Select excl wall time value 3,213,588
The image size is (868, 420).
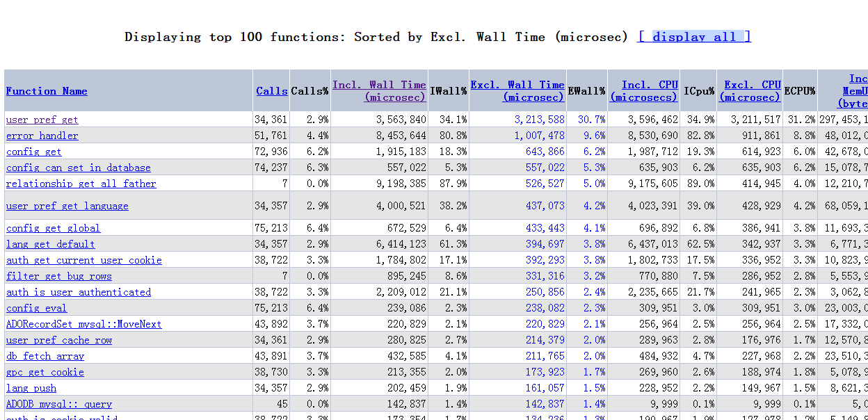[540, 120]
